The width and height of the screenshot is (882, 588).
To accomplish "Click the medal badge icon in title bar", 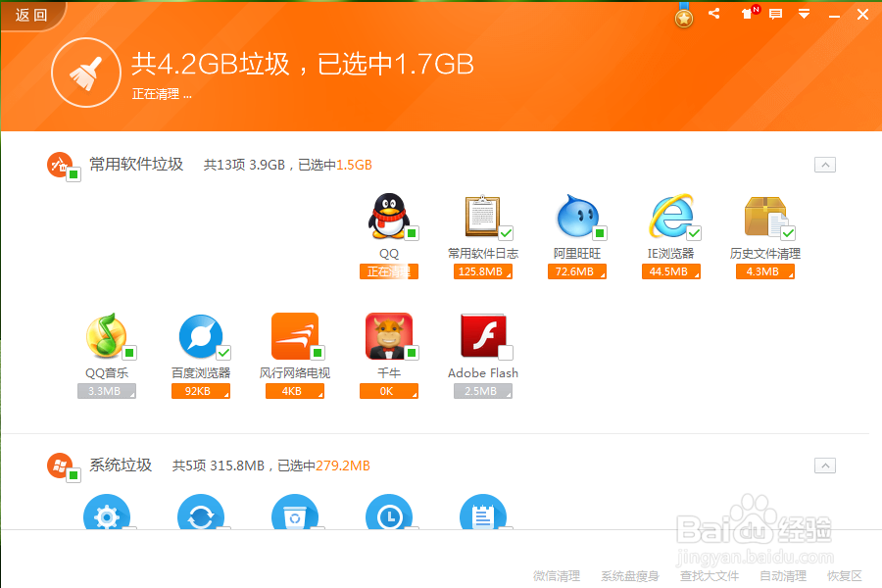I will [x=683, y=16].
